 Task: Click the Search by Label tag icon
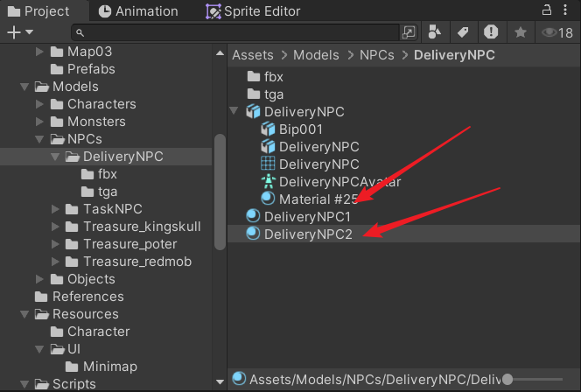(463, 32)
